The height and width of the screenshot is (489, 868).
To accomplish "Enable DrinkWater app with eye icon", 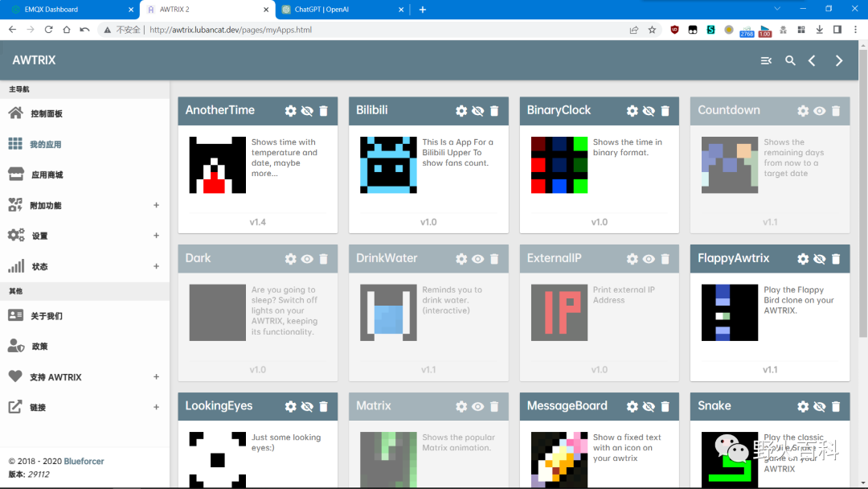I will pos(477,259).
